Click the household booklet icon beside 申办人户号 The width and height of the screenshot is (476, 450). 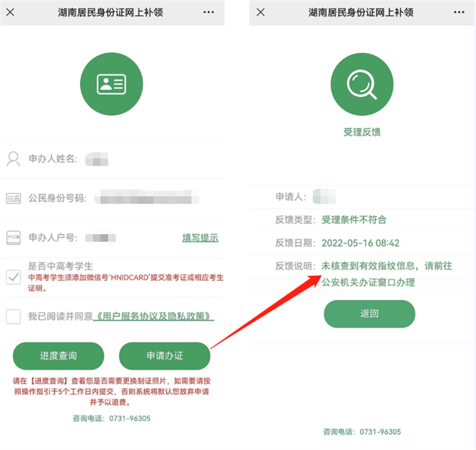(13, 238)
